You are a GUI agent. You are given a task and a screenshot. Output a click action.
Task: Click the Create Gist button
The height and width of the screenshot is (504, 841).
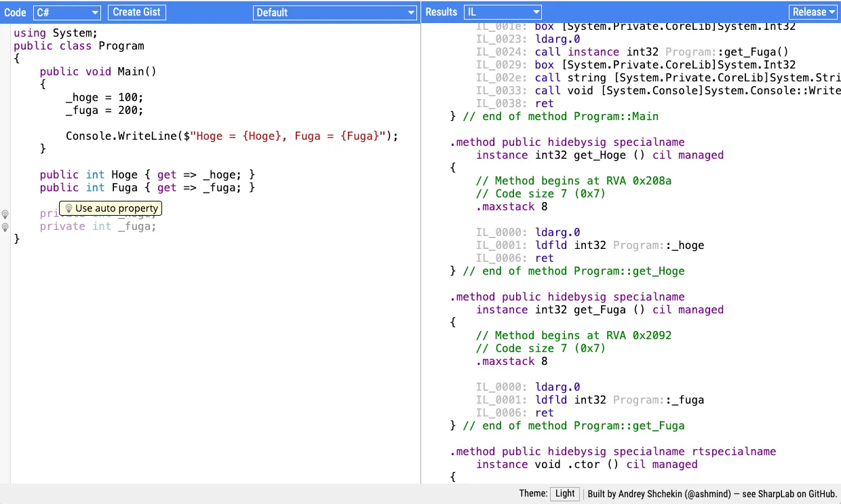pos(136,12)
